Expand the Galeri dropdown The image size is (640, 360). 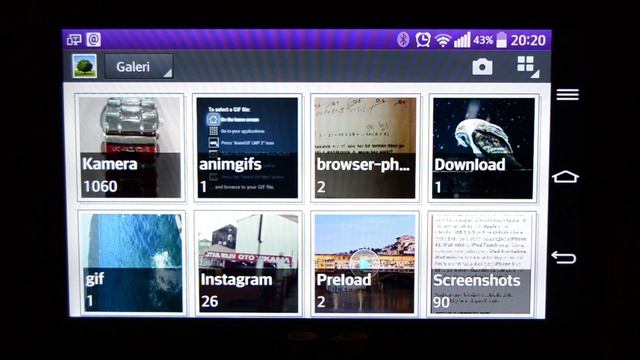(139, 67)
